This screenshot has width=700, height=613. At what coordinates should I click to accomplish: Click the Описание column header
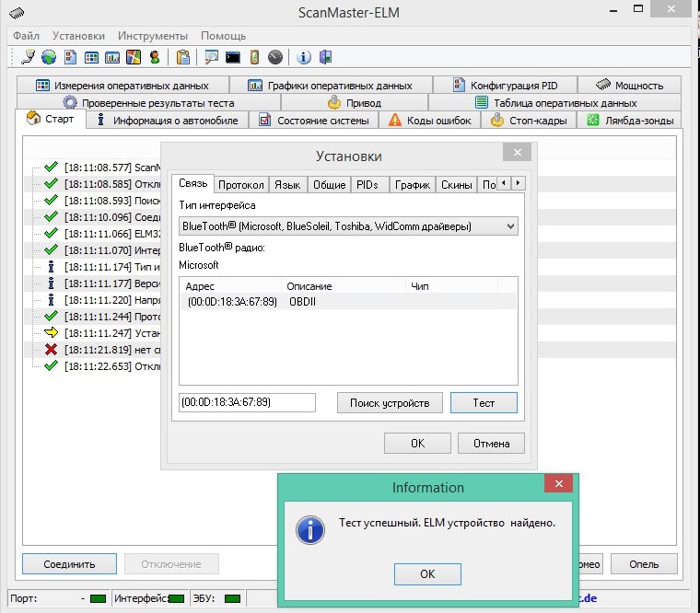(344, 286)
